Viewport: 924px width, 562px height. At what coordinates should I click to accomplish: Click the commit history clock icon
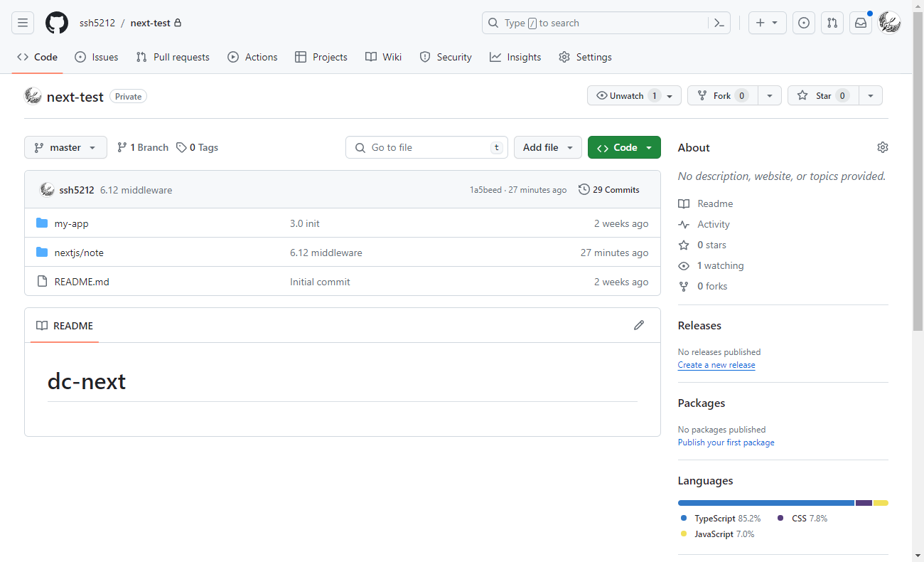pos(584,189)
